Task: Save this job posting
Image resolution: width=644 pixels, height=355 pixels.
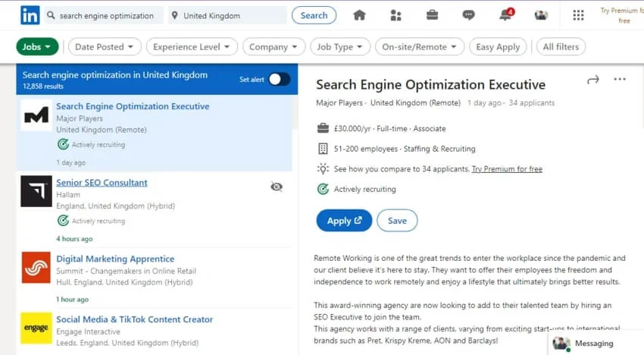Action: click(x=397, y=221)
